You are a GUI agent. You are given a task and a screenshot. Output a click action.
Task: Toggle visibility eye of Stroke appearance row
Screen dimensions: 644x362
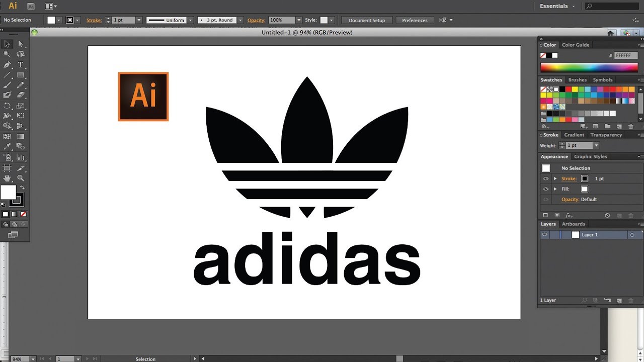click(545, 178)
